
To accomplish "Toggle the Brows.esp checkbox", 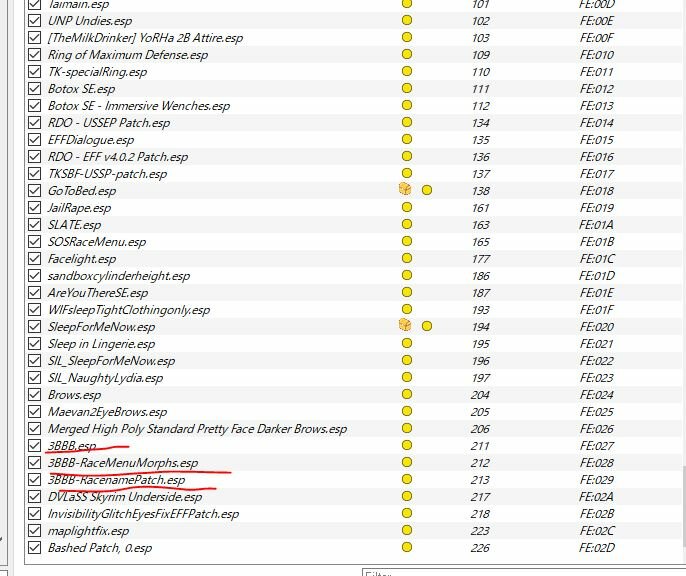I will [x=34, y=394].
